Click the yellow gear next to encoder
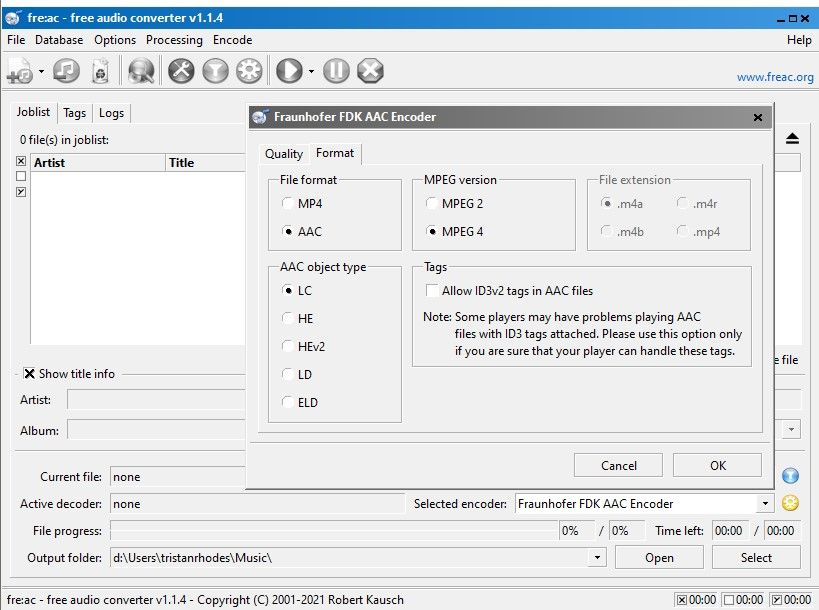Image resolution: width=819 pixels, height=610 pixels. [790, 504]
